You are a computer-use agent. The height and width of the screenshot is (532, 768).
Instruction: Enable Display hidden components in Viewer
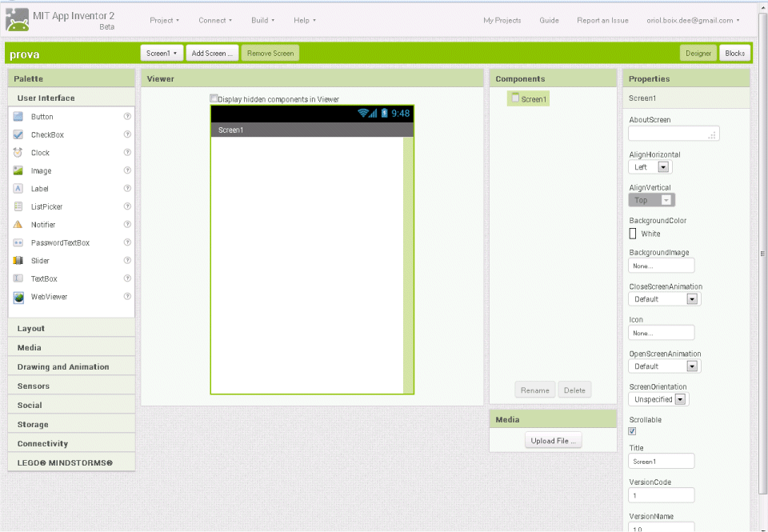click(x=214, y=99)
